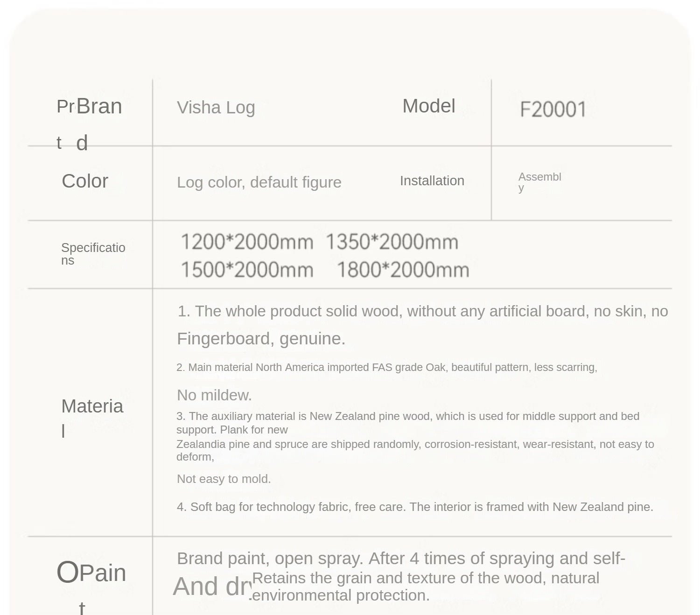Choose the 1350*2000mm size

pos(392,242)
